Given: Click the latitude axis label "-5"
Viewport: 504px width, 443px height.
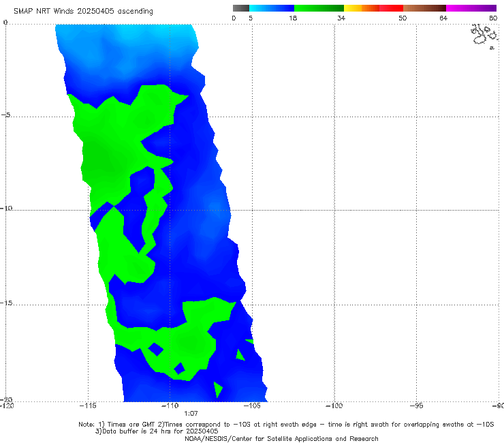Looking at the screenshot, I should 6,114.
